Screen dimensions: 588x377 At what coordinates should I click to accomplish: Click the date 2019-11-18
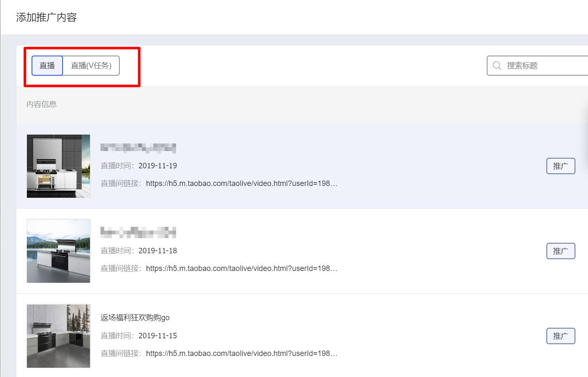tap(158, 251)
